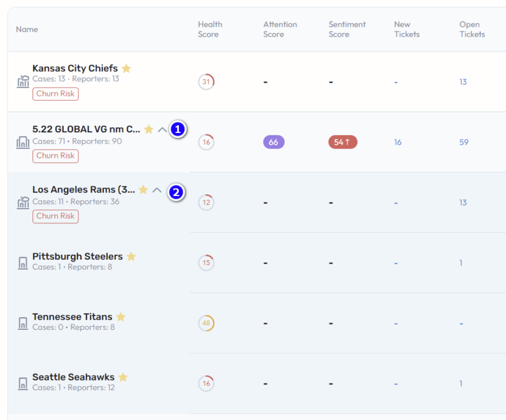Click the sentiment score 54 badge
The width and height of the screenshot is (506, 420).
point(343,142)
